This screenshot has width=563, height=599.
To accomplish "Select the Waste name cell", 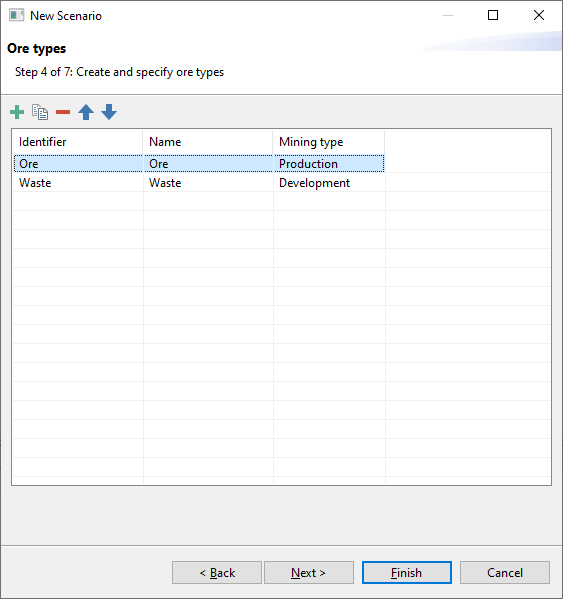I will (208, 183).
